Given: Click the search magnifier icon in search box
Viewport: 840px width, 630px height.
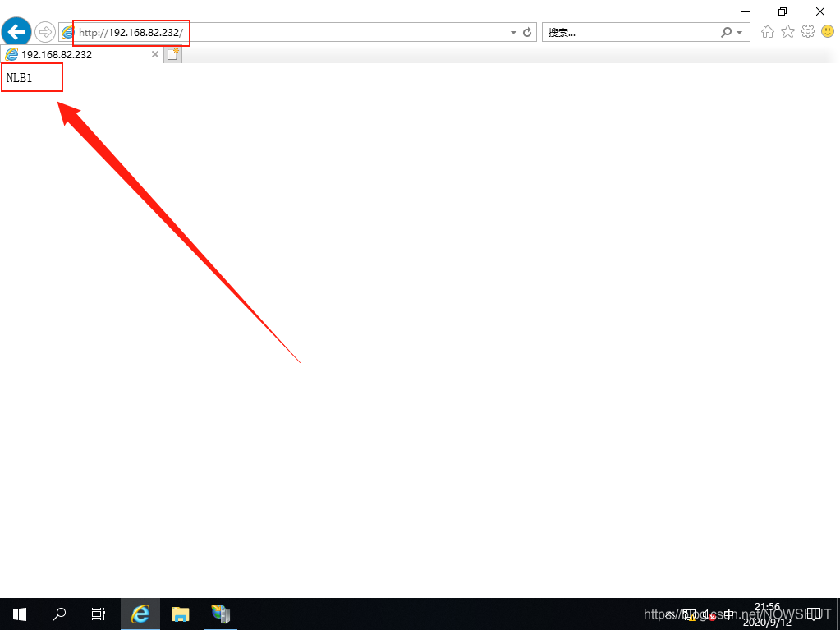Looking at the screenshot, I should (x=726, y=33).
